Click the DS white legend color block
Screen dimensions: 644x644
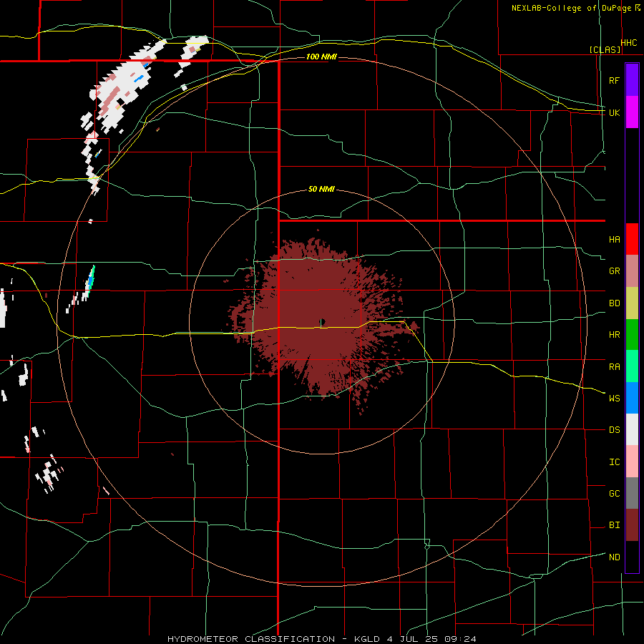(632, 429)
